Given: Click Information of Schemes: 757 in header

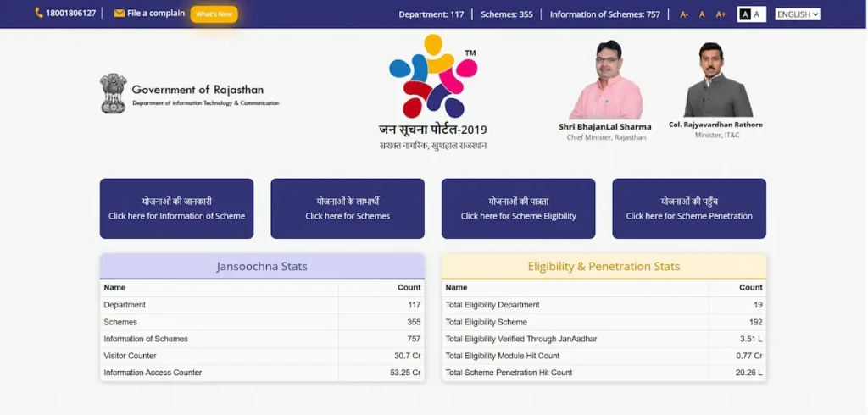Looking at the screenshot, I should [605, 14].
